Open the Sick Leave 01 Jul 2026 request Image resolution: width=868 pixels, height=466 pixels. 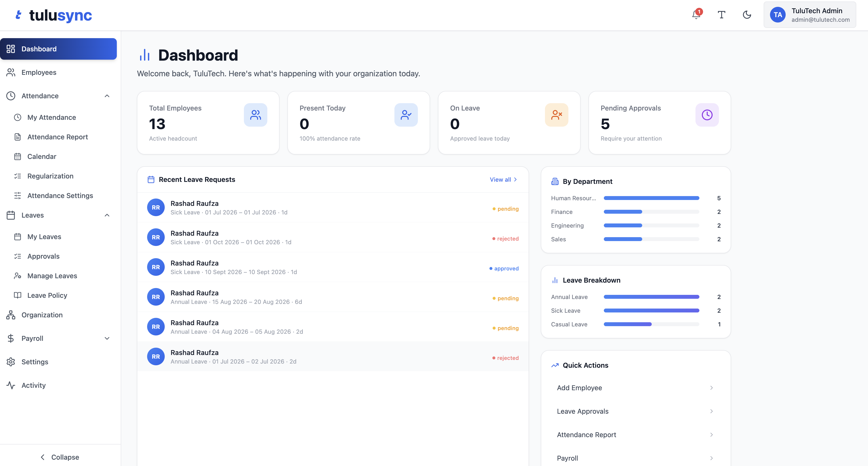(x=333, y=208)
